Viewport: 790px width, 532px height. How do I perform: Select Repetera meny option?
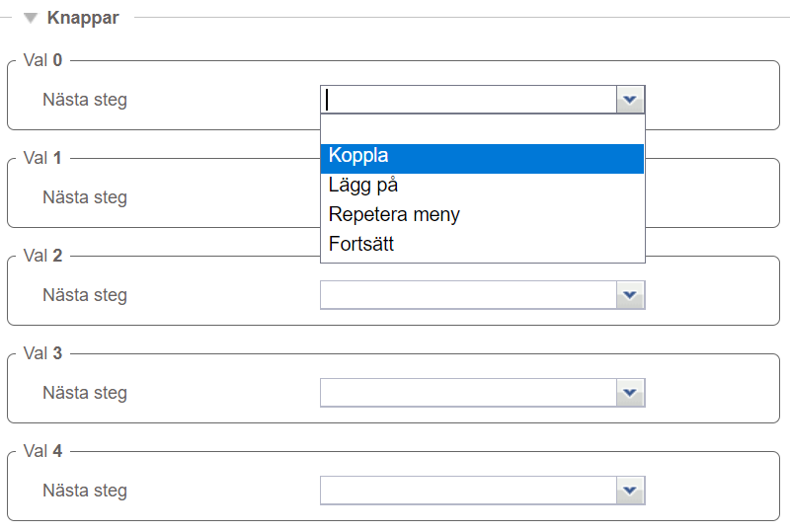pyautogui.click(x=482, y=214)
